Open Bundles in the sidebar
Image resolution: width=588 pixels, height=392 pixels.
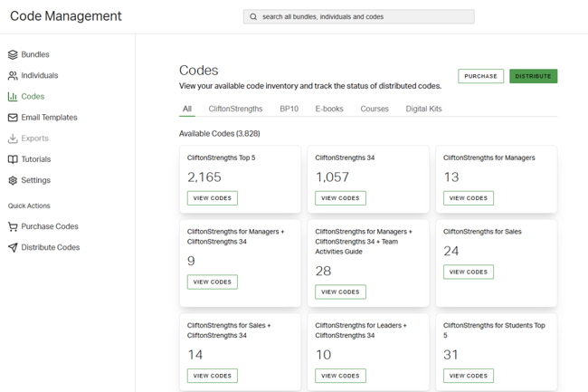(x=35, y=54)
